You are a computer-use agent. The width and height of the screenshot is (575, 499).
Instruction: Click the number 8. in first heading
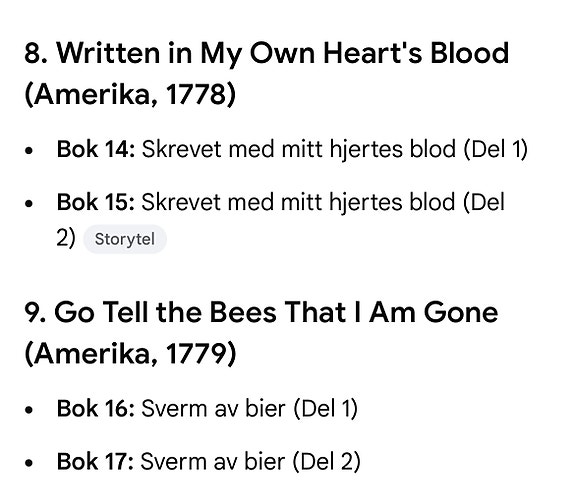click(x=36, y=54)
